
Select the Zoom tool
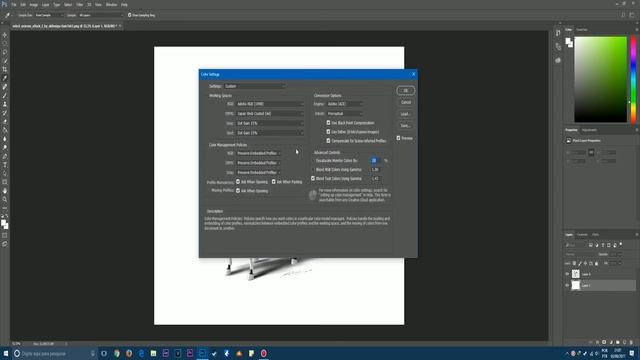click(5, 199)
